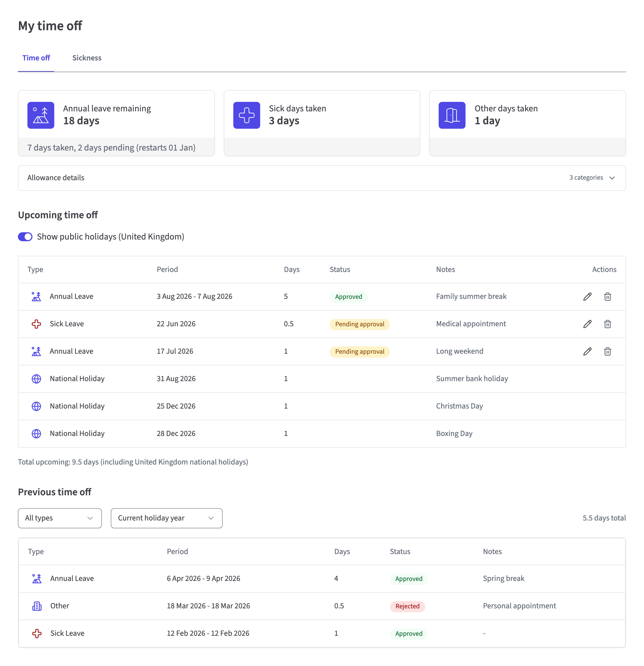Click the globe icon for Christmas Day holiday
The height and width of the screenshot is (666, 644).
coord(36,406)
